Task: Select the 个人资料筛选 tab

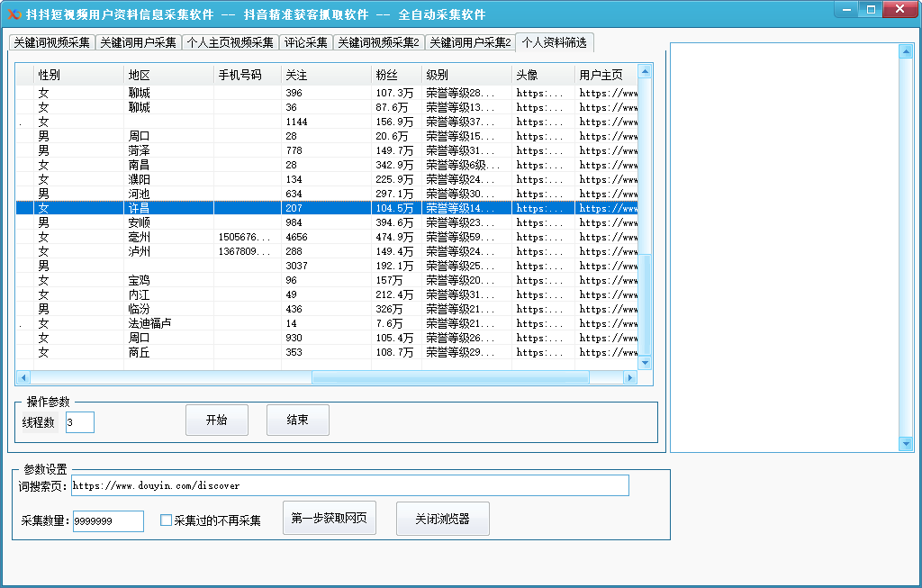Action: (x=555, y=42)
